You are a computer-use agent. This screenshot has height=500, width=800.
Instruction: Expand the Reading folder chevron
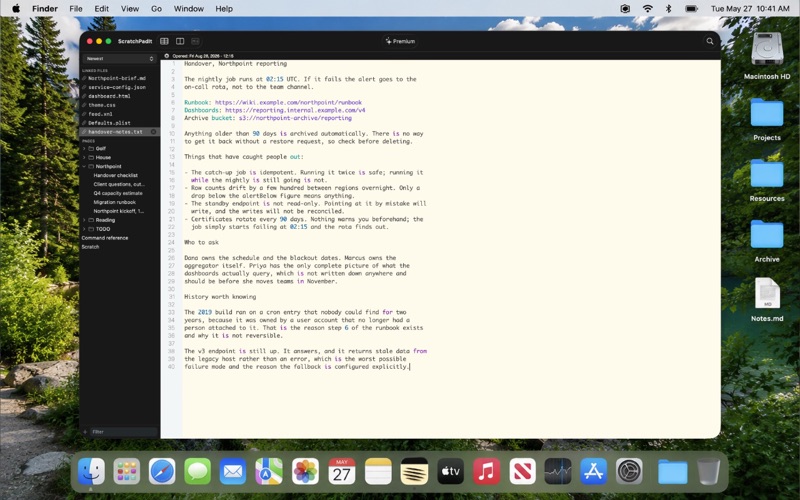(84, 220)
